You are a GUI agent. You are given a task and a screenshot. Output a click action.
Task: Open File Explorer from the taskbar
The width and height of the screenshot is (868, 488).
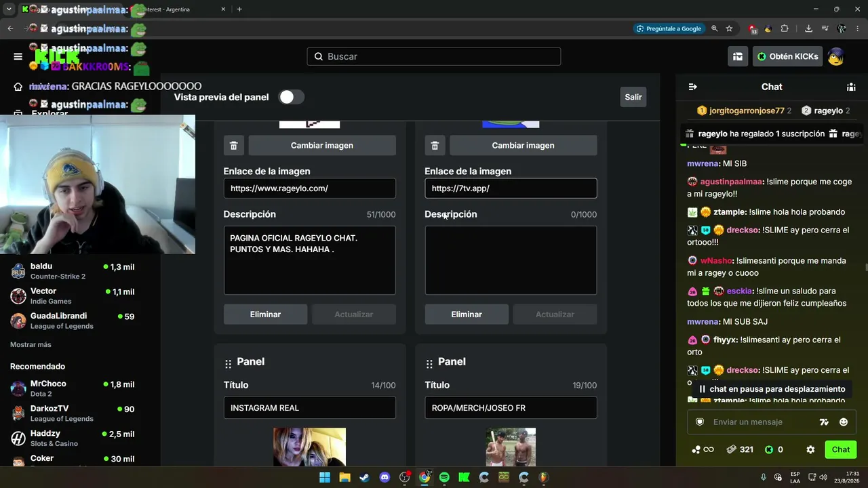click(x=344, y=477)
